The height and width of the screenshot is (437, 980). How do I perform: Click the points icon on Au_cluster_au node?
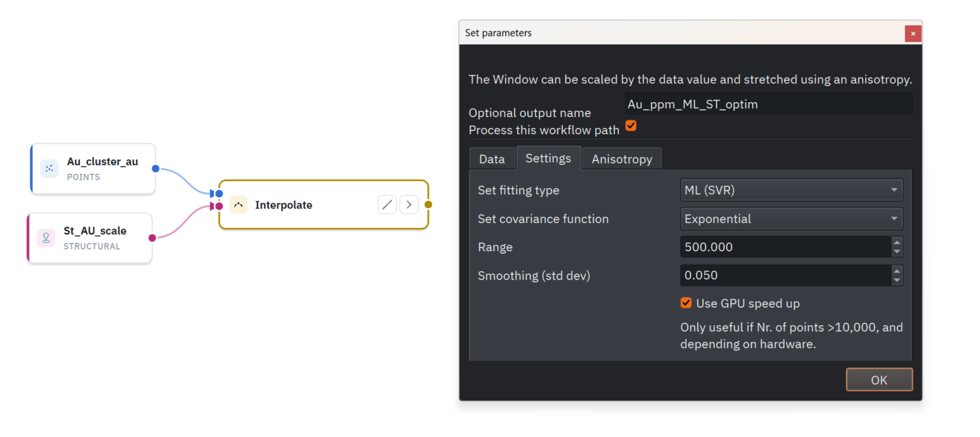tap(49, 169)
